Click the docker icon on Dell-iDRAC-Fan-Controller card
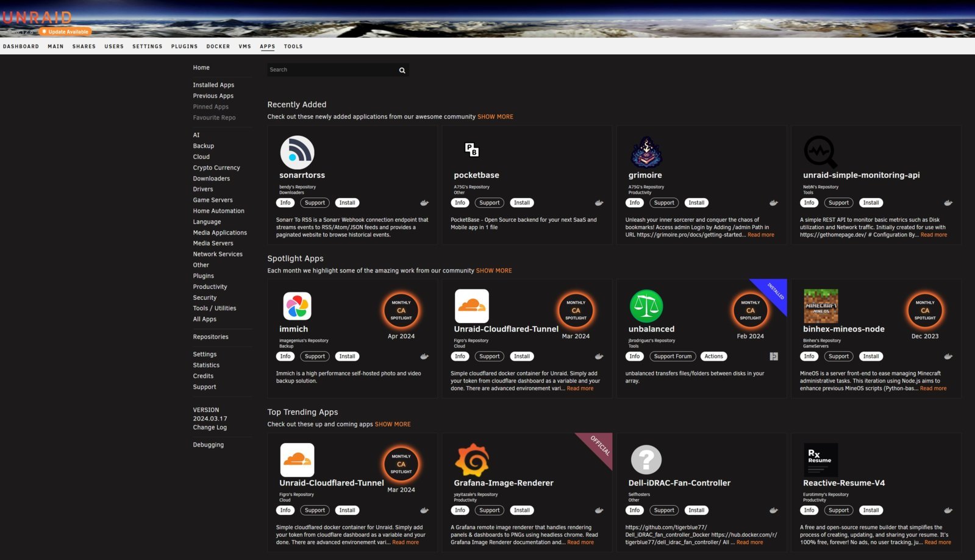 pyautogui.click(x=773, y=511)
